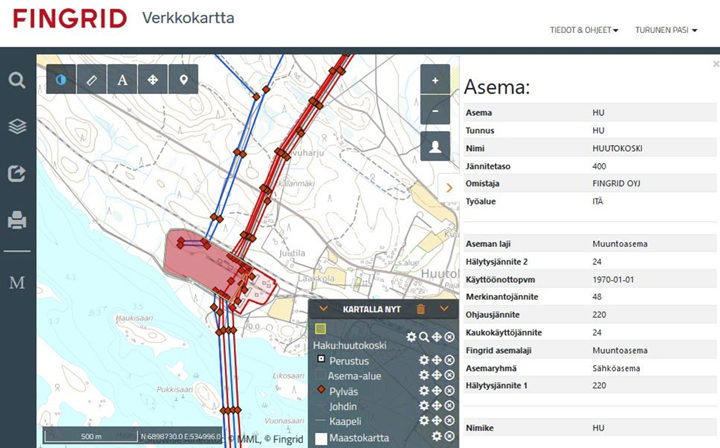Remove the Perustus layer
The image size is (720, 448).
[x=450, y=360]
